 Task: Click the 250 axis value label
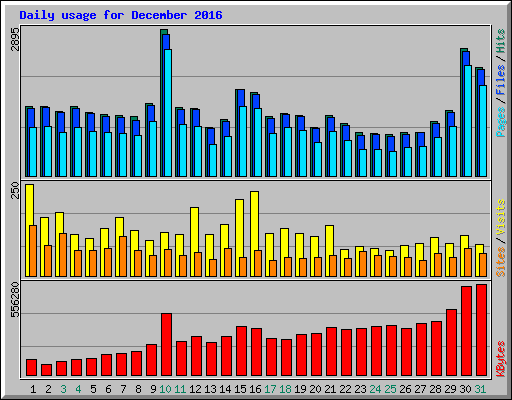(x=16, y=190)
